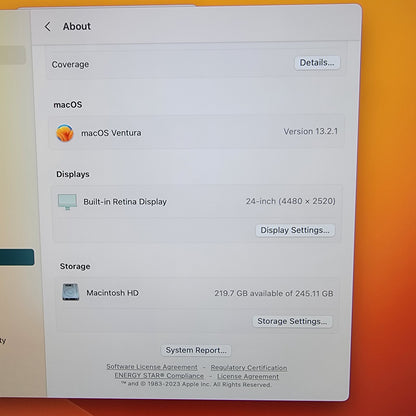Go back using the chevron arrow
This screenshot has height=416, width=416.
click(48, 27)
